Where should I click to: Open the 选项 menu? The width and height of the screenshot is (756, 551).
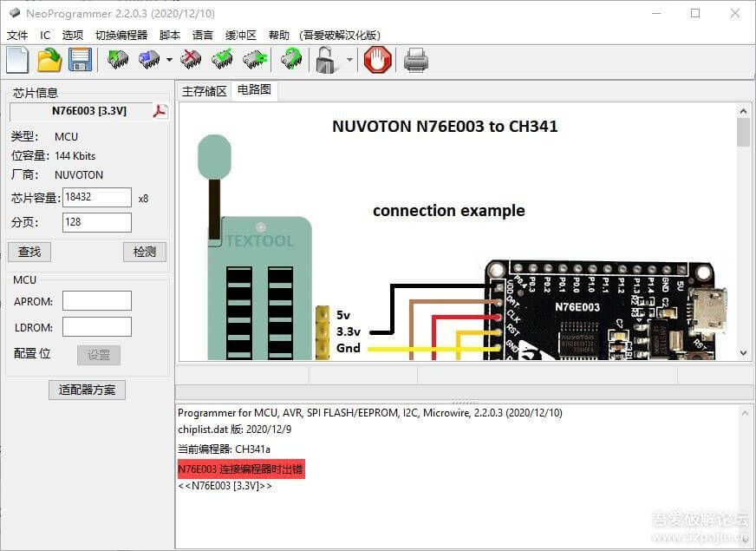(73, 36)
